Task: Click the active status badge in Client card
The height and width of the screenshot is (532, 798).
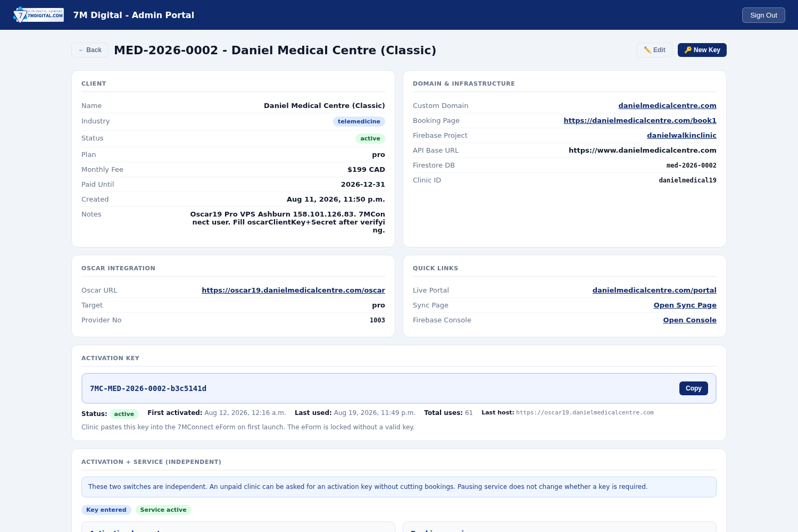Action: pyautogui.click(x=370, y=139)
